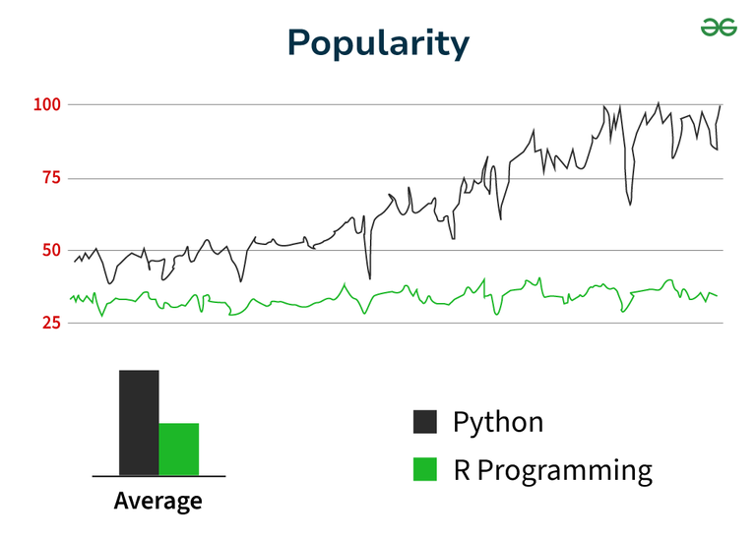Click the 75 axis label
The height and width of the screenshot is (540, 756).
point(51,178)
